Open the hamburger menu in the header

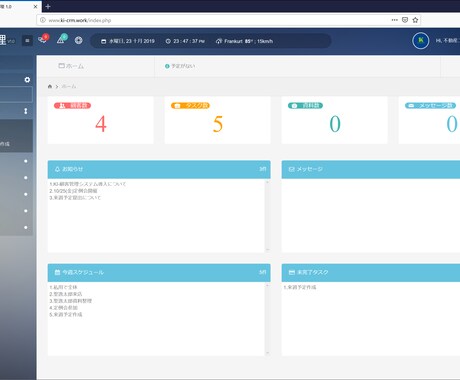coord(27,41)
